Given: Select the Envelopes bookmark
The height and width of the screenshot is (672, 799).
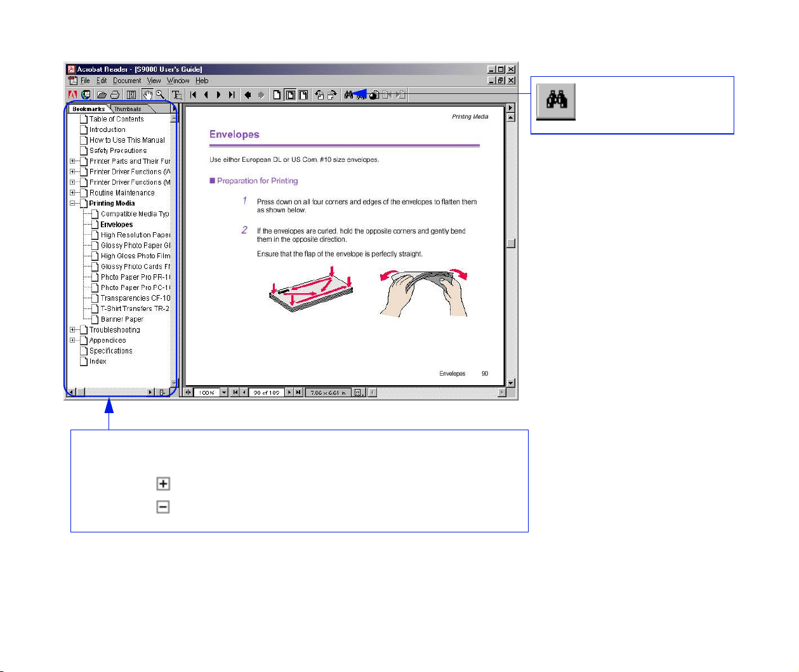Looking at the screenshot, I should pyautogui.click(x=117, y=225).
